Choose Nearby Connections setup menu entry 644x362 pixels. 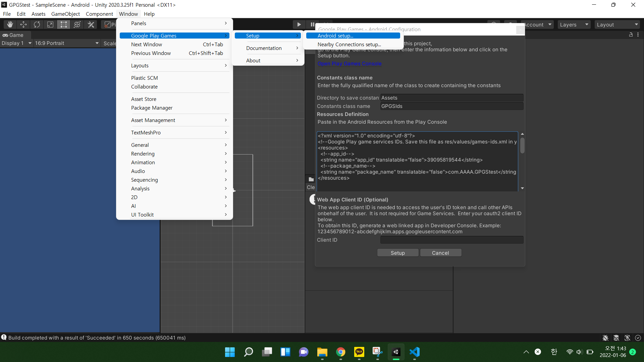click(x=349, y=45)
